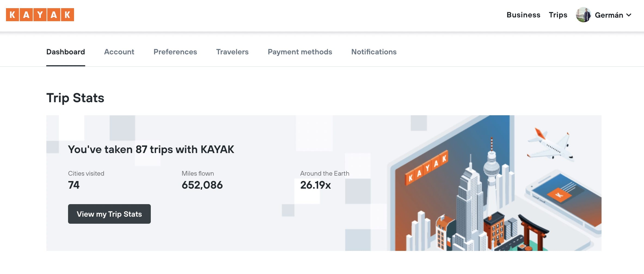Go to the Notifications tab
644x274 pixels.
coord(374,52)
